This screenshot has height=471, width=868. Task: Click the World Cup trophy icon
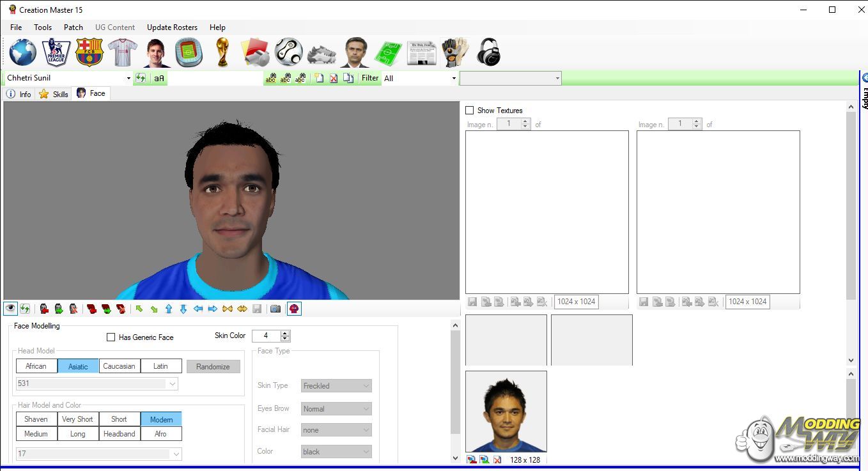pos(222,52)
